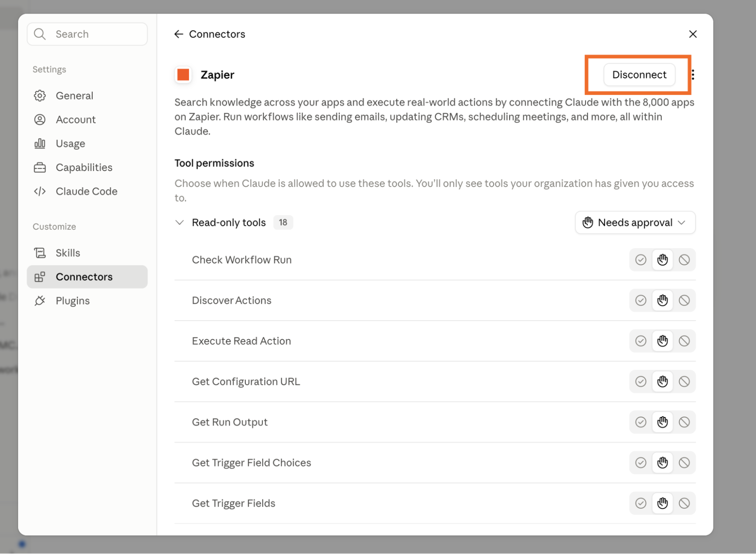Click the back arrow next to Connectors
Viewport: 756px width, 554px height.
click(179, 34)
